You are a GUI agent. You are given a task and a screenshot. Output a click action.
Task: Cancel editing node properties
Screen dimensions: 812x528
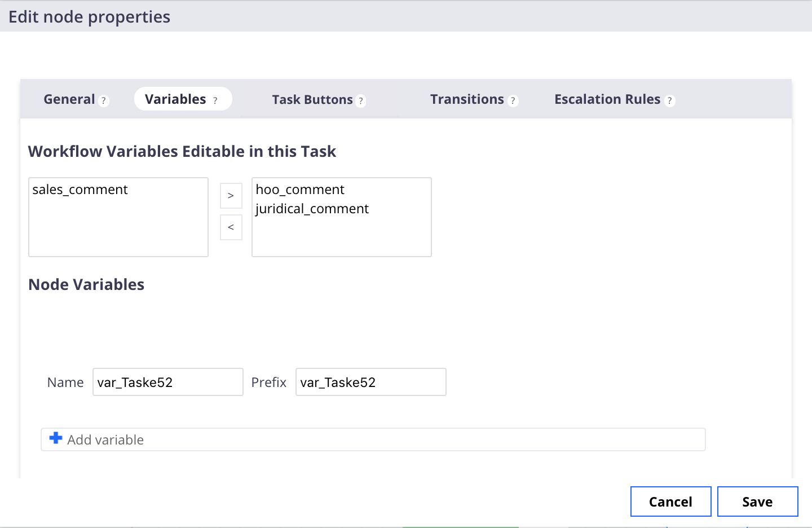671,501
